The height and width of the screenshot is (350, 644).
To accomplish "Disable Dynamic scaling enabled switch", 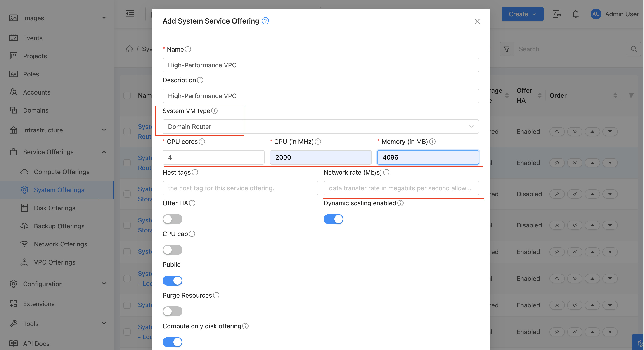I will tap(333, 219).
